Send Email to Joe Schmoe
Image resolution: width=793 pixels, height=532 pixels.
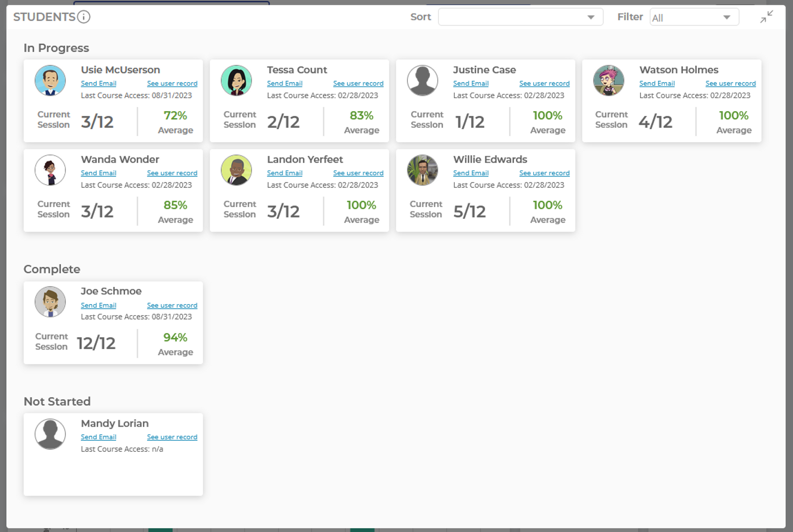98,305
